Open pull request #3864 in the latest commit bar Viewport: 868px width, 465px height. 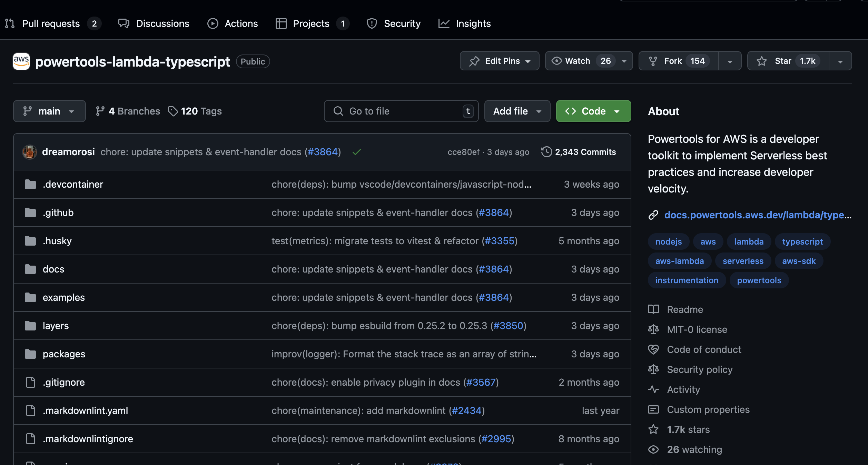pyautogui.click(x=323, y=152)
